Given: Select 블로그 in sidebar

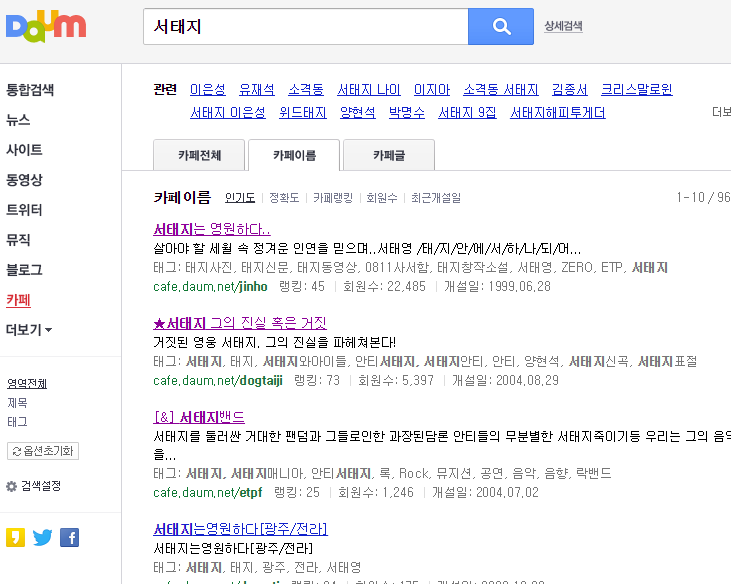Looking at the screenshot, I should coord(24,270).
